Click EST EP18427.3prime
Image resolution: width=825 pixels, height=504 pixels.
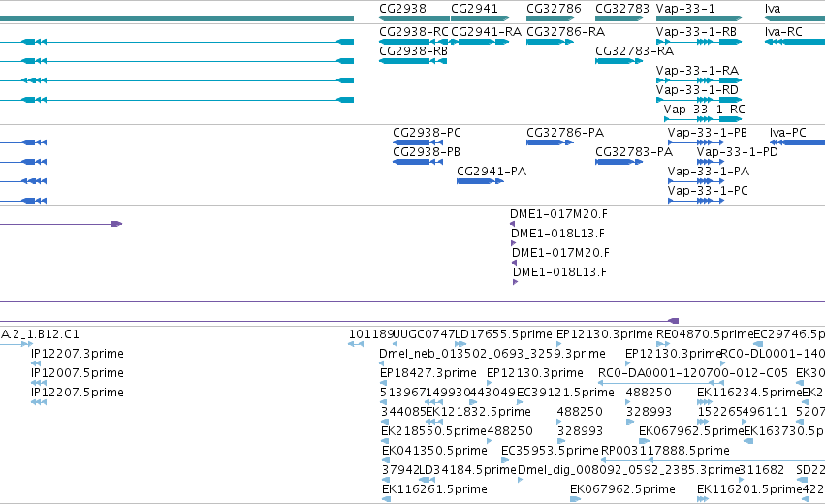[428, 373]
